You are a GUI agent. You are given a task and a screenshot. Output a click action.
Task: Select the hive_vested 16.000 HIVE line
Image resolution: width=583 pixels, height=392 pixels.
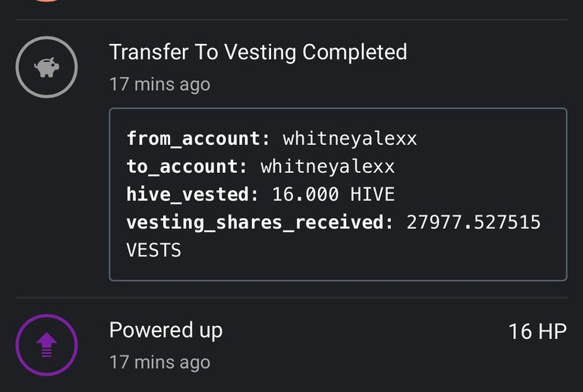coord(260,194)
